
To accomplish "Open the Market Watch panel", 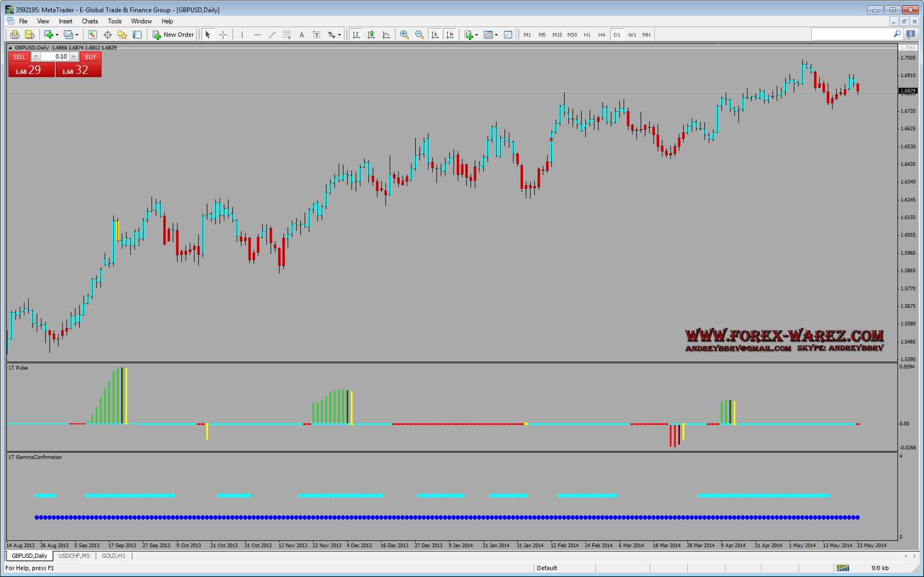I will [x=93, y=35].
